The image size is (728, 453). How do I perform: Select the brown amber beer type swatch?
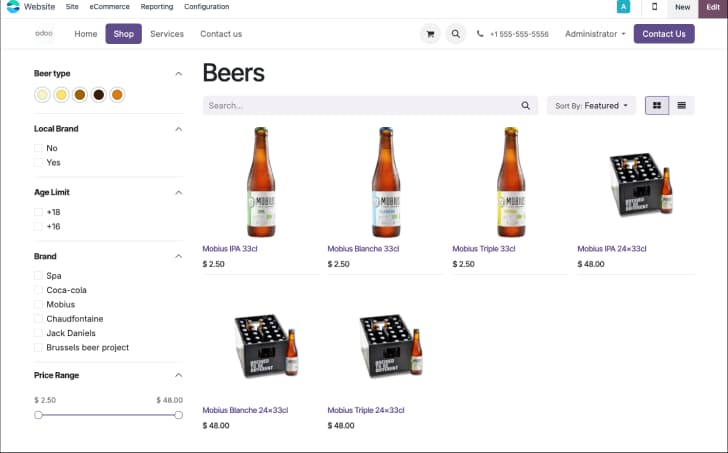pos(80,95)
